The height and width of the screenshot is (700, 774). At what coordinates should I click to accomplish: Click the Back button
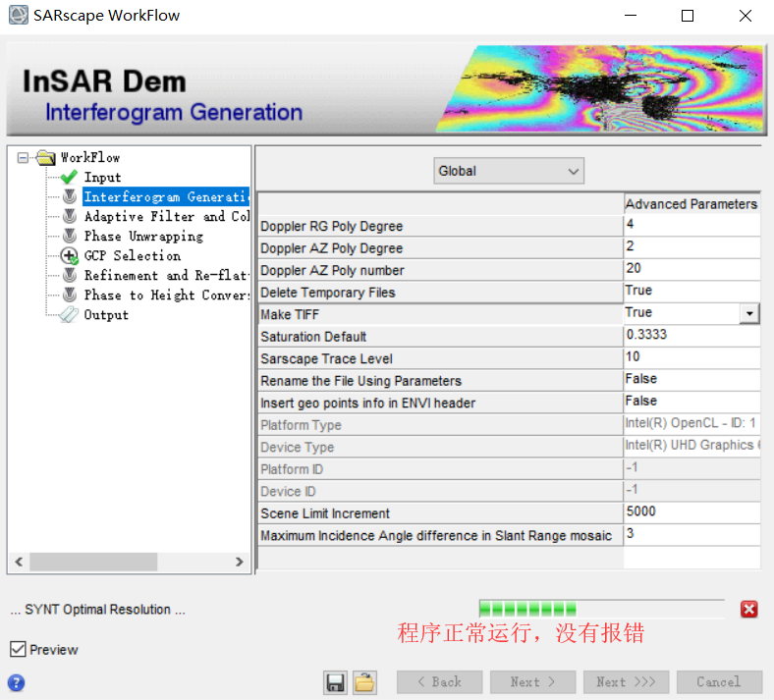point(439,681)
